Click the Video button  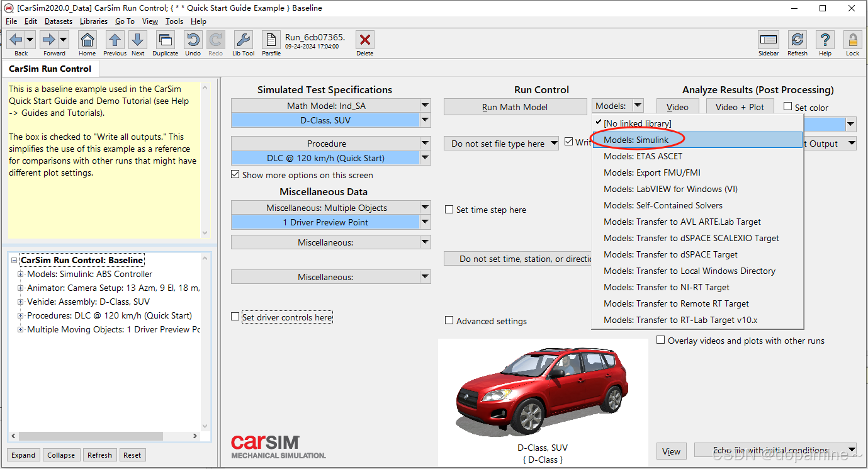pos(677,107)
